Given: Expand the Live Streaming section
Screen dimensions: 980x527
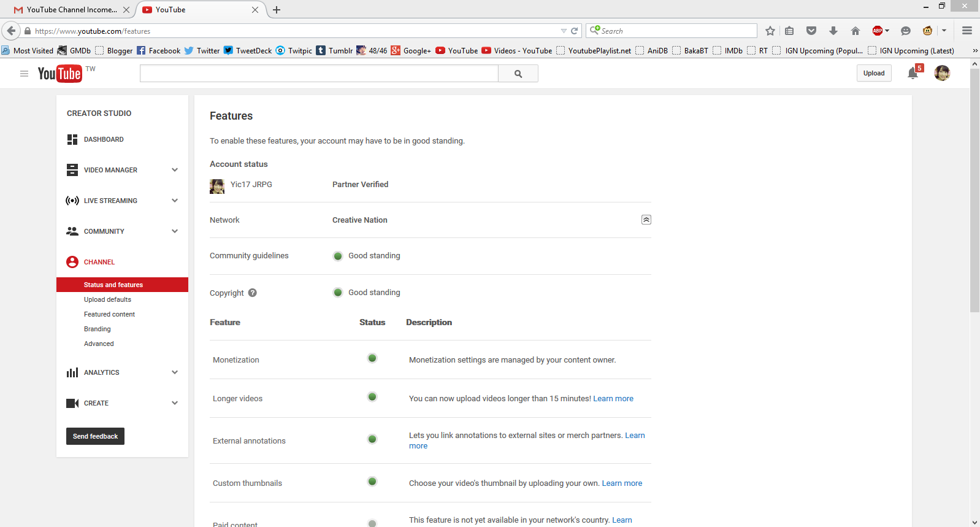Looking at the screenshot, I should click(175, 201).
